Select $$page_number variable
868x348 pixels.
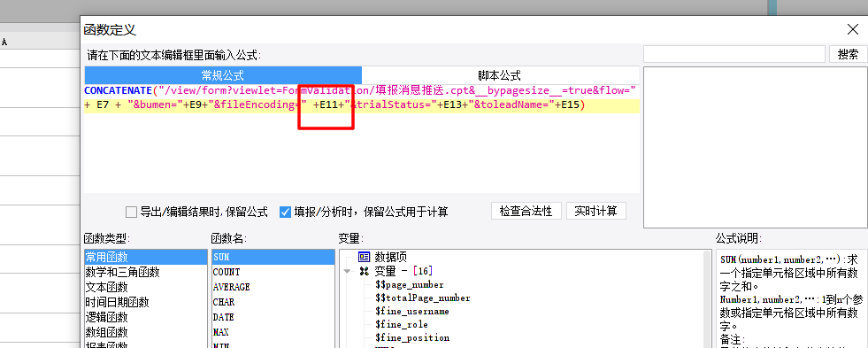[x=409, y=284]
